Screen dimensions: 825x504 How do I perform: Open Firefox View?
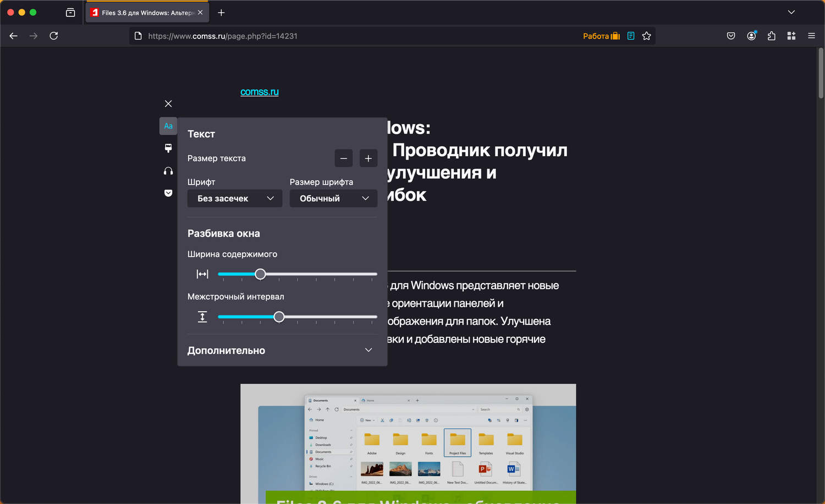[70, 13]
